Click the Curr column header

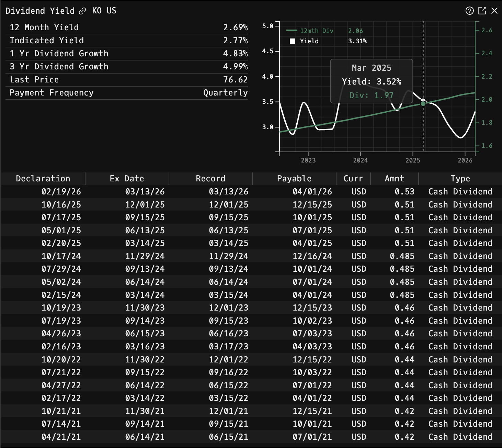point(353,179)
